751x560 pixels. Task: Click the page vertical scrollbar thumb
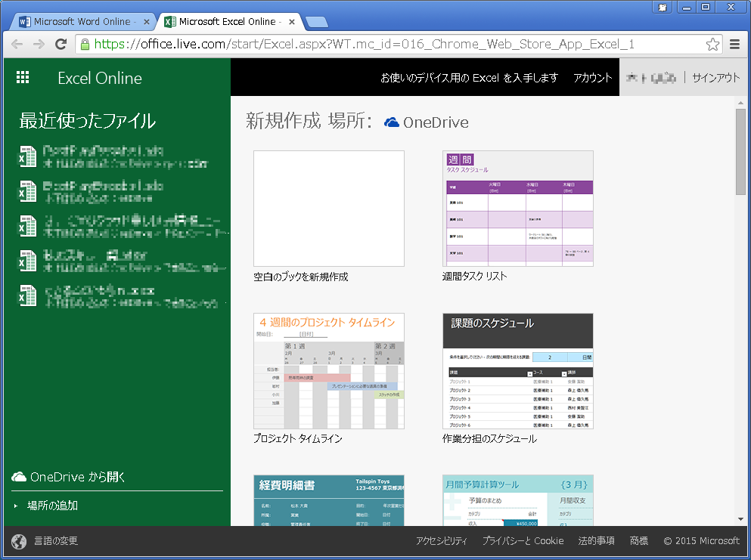(740, 152)
